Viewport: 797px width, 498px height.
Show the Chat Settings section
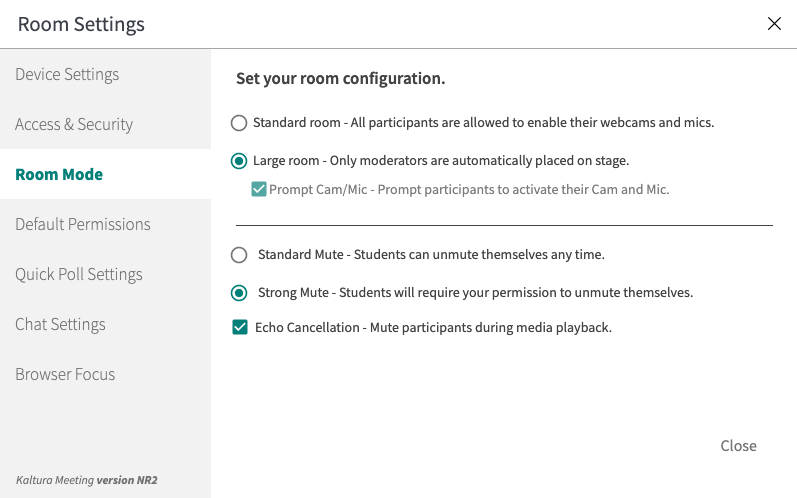(x=60, y=325)
